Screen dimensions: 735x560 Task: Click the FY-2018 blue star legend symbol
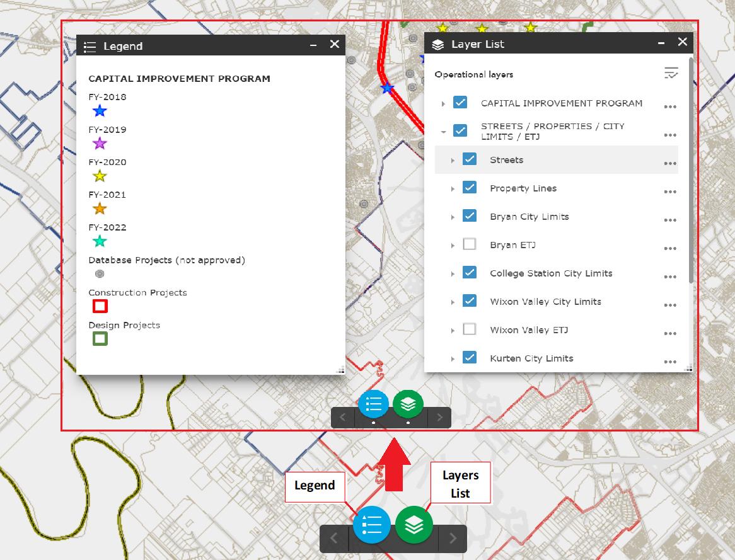[x=99, y=110]
